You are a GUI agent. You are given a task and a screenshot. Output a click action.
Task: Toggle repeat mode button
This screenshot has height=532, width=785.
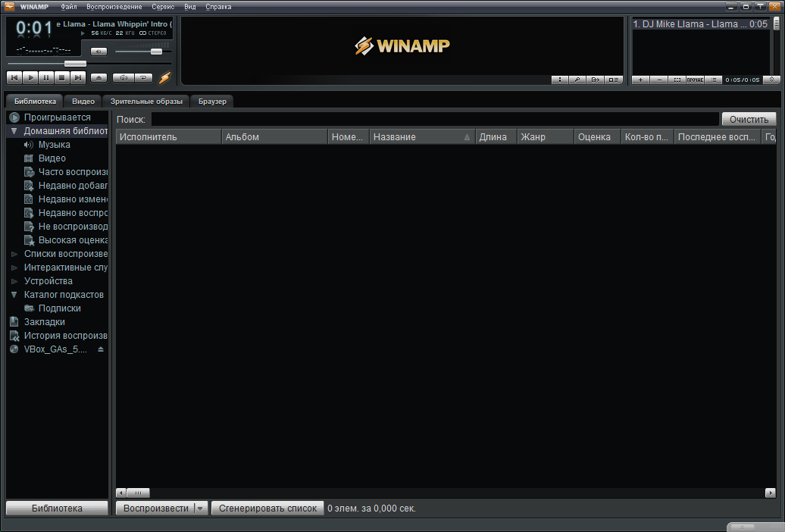(144, 77)
